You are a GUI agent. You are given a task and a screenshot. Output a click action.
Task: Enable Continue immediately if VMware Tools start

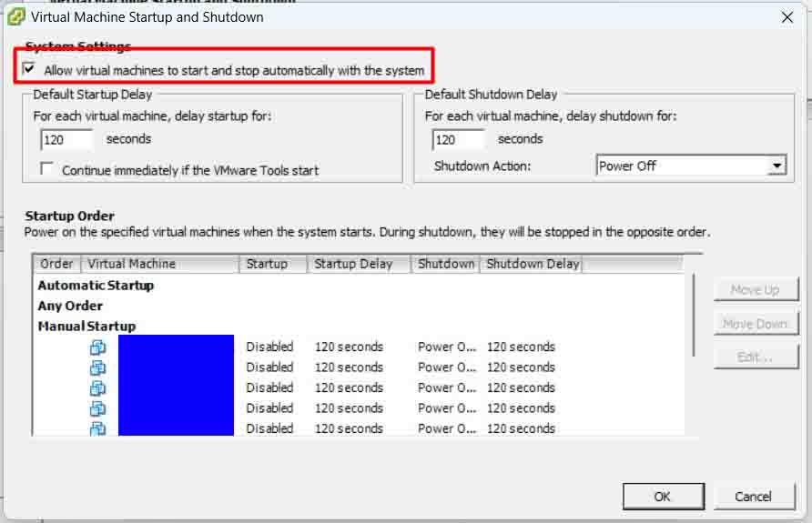pos(47,169)
